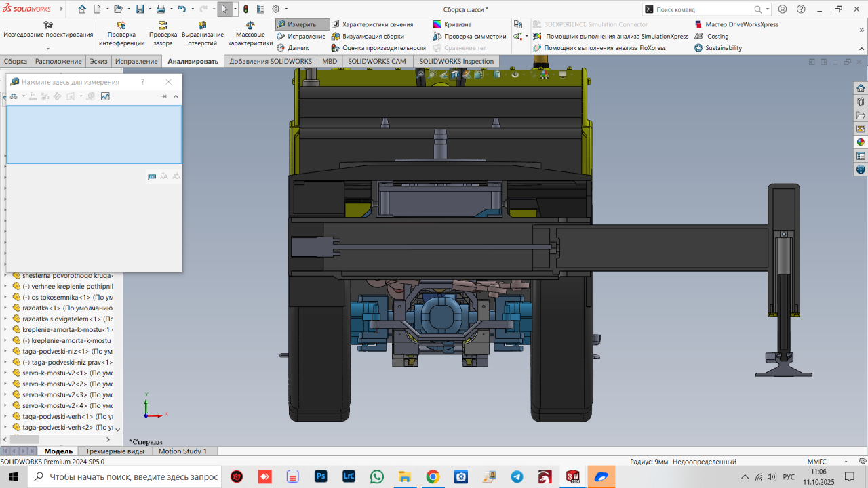Switch to the Эскиз ribbon tab
Viewport: 868px width, 488px height.
click(98, 61)
